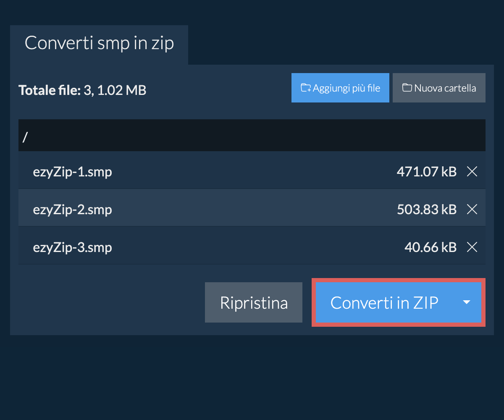Viewport: 504px width, 420px height.
Task: Start conversion with Converti in ZIP
Action: 384,302
